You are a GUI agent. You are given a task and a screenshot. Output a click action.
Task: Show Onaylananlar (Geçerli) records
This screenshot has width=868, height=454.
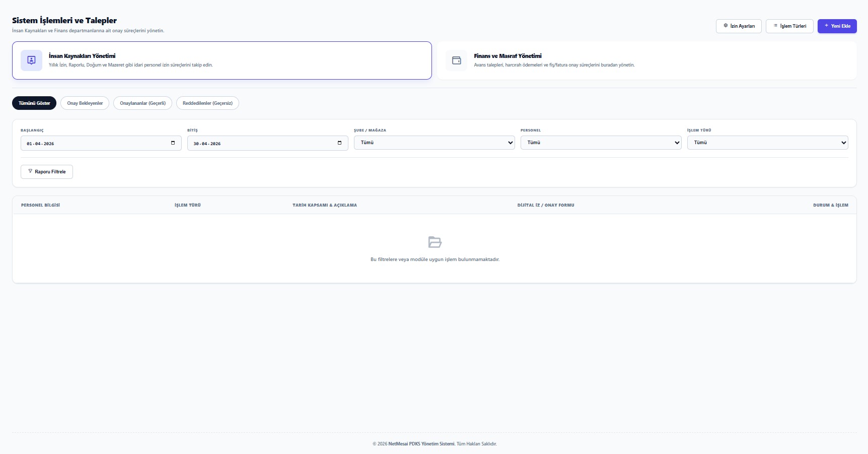coord(142,103)
